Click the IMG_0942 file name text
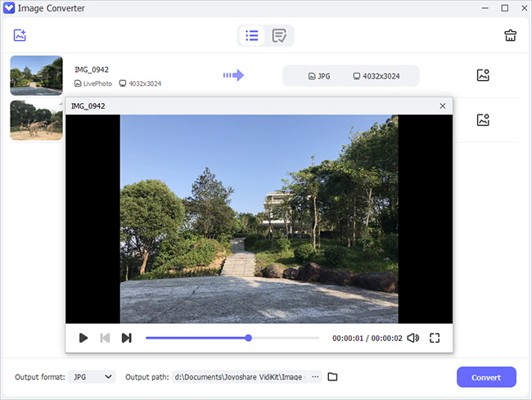 (x=92, y=70)
